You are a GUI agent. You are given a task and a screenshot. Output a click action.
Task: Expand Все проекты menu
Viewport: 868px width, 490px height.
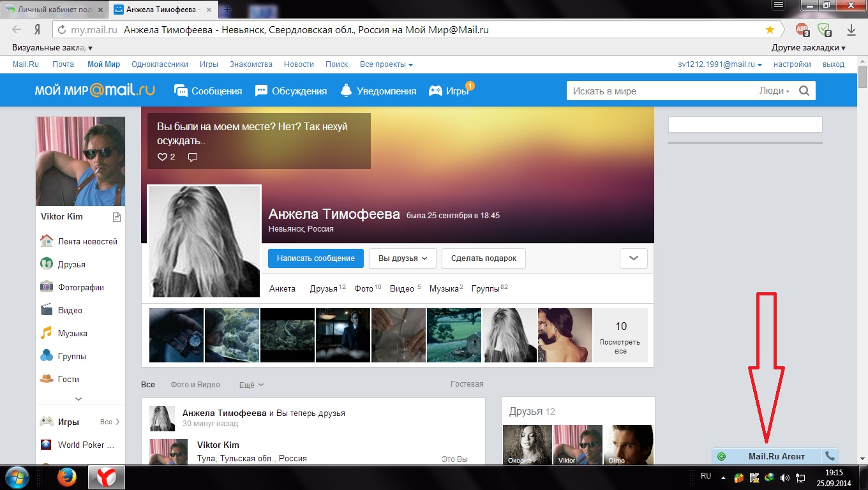[386, 64]
